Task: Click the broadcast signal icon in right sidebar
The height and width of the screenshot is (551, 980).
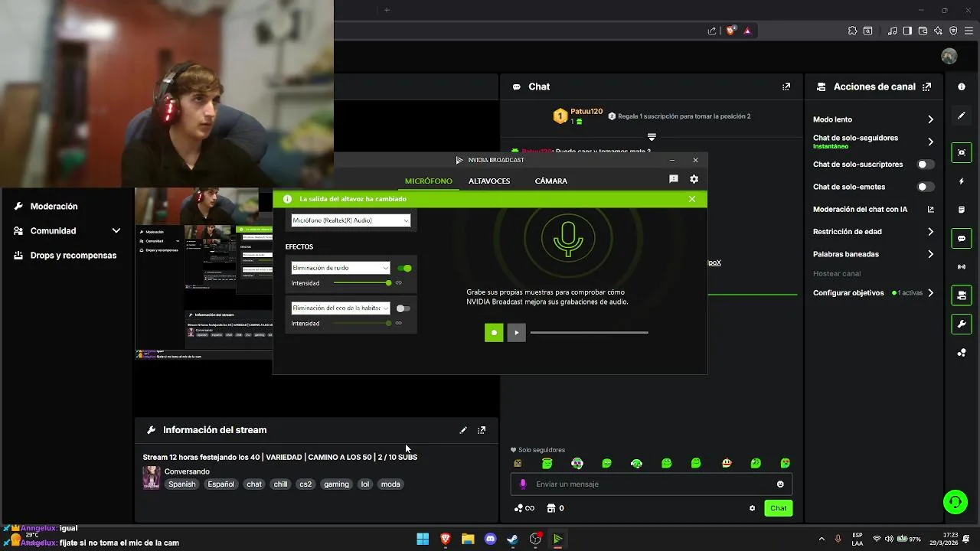Action: tap(962, 267)
